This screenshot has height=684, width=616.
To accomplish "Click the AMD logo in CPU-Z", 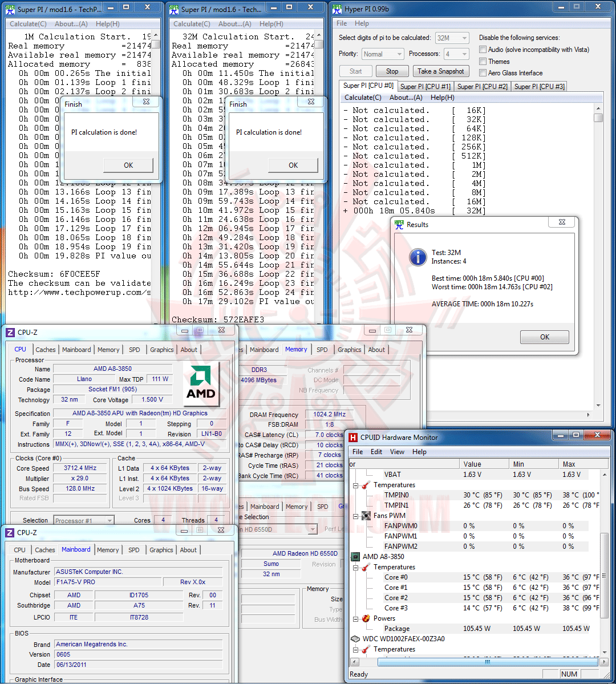I will click(201, 383).
